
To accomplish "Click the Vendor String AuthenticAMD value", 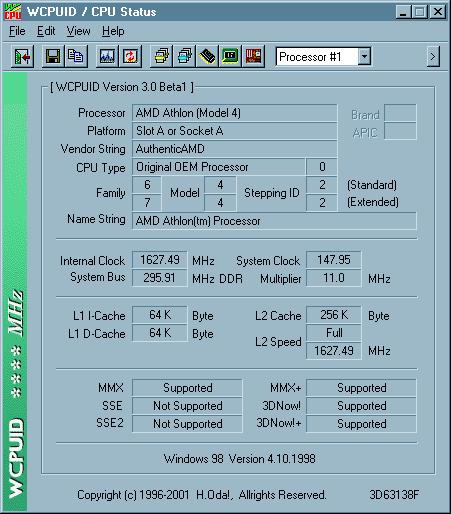I will click(235, 149).
